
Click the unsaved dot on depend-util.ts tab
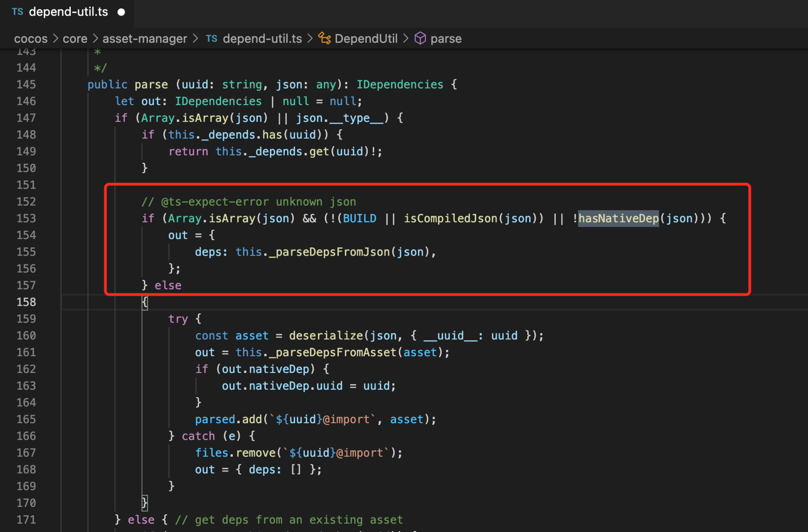pos(121,12)
